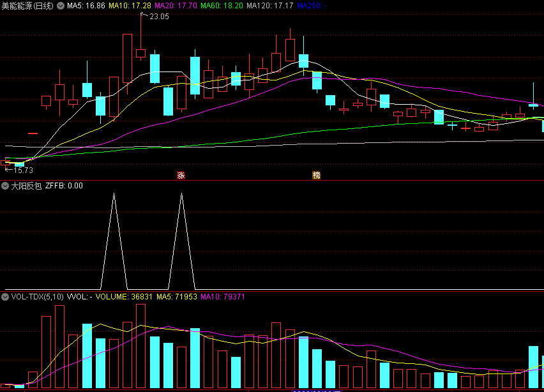Click the candlestick at the 23.05 high
The width and height of the screenshot is (544, 392).
[141, 53]
